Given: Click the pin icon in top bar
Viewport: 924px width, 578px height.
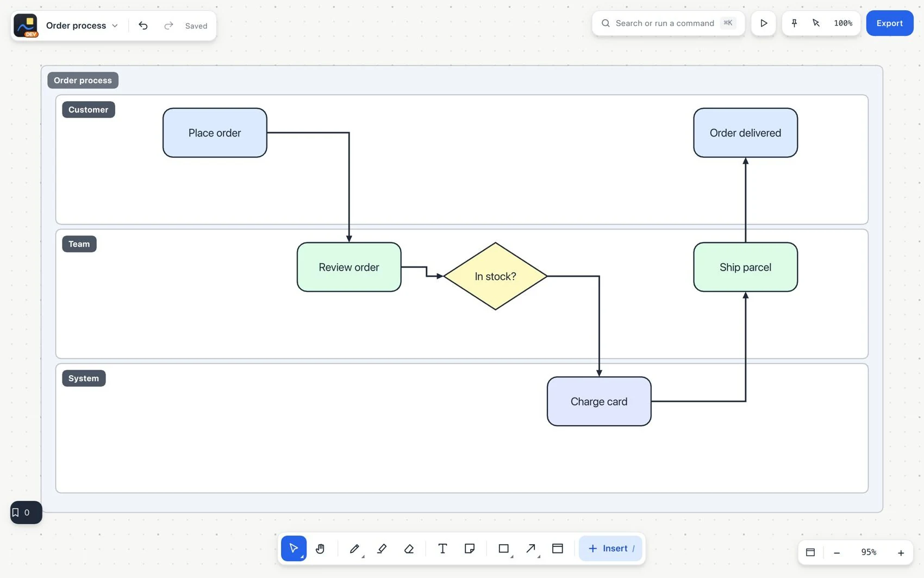Looking at the screenshot, I should coord(794,23).
